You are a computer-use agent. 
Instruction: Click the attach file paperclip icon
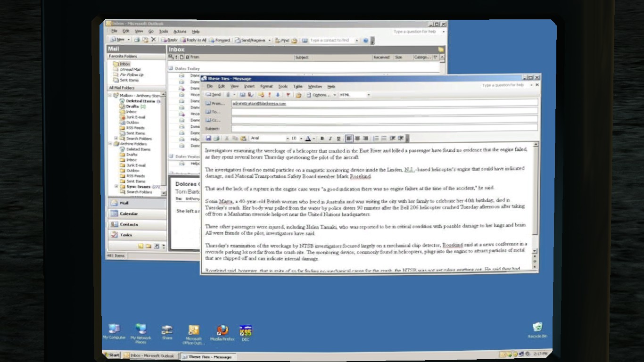228,95
